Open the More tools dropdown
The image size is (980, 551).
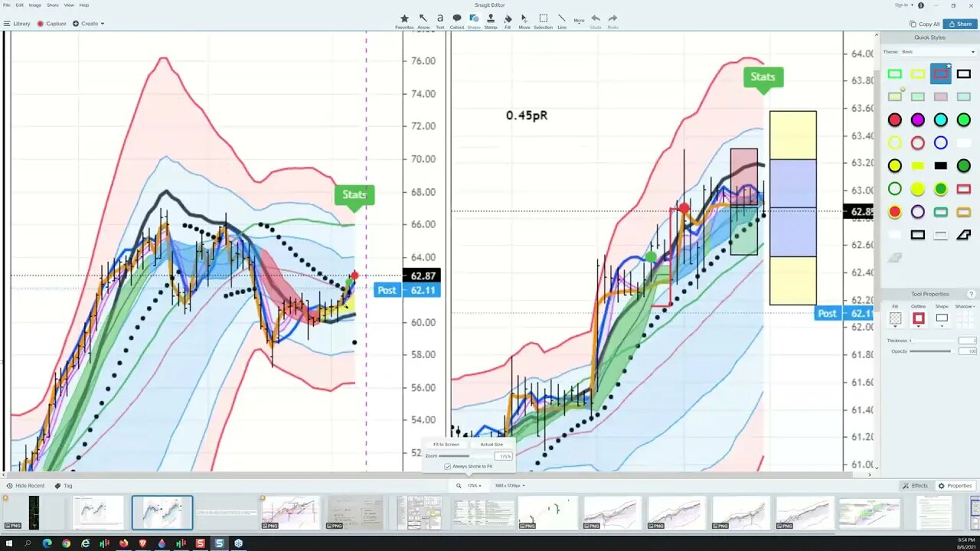[579, 21]
